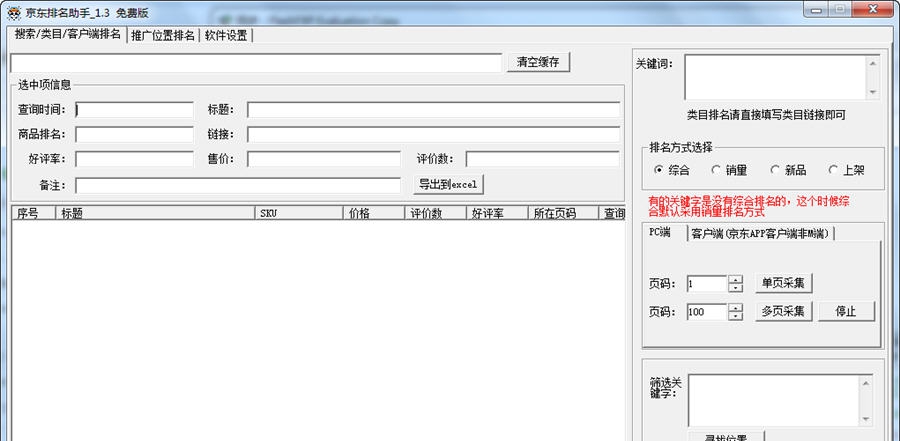
Task: Click the 查询时间 input field
Action: (134, 110)
